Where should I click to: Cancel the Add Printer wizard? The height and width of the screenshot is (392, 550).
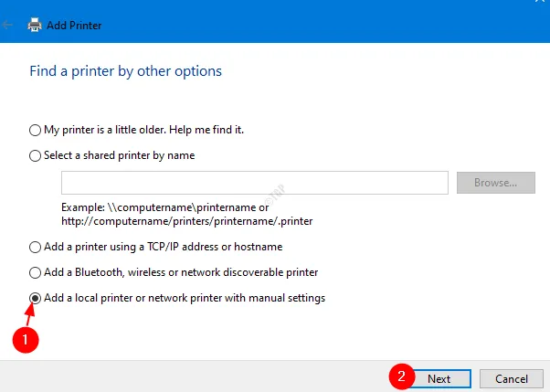512,378
